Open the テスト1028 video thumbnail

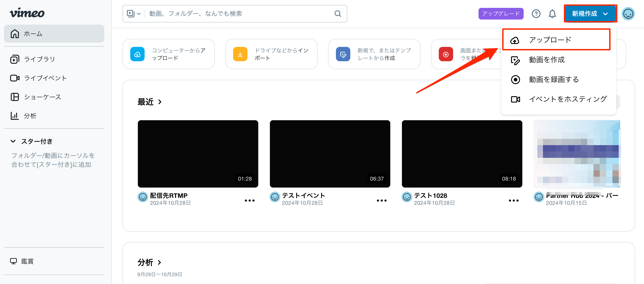coord(462,154)
